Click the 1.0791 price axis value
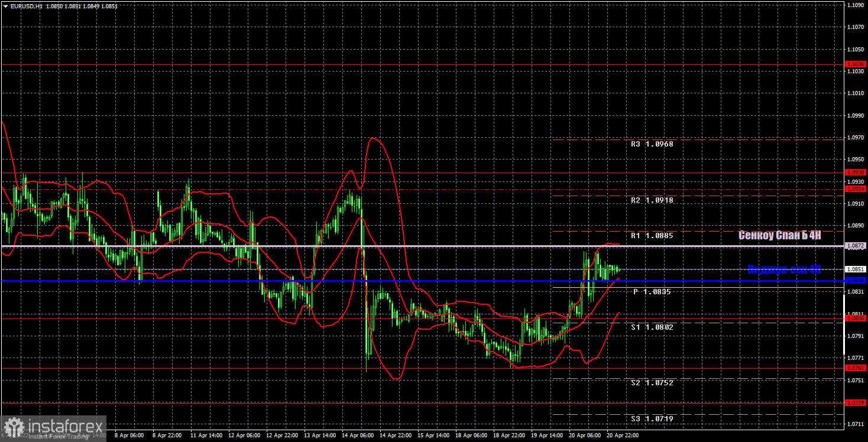This screenshot has height=442, width=868. coord(856,336)
